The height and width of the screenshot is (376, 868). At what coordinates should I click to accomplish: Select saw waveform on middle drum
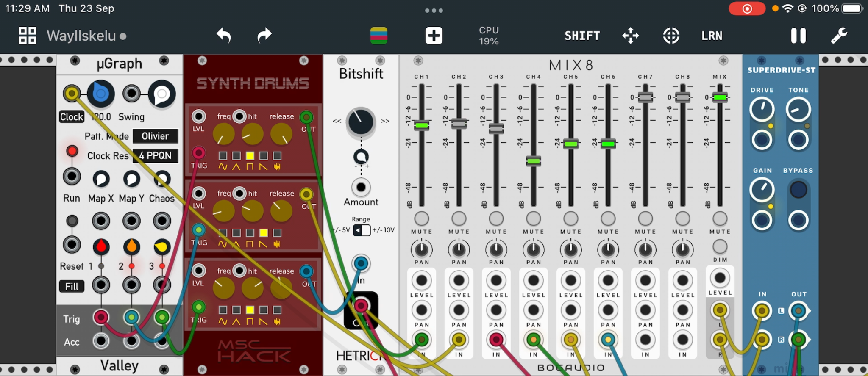[x=264, y=233]
